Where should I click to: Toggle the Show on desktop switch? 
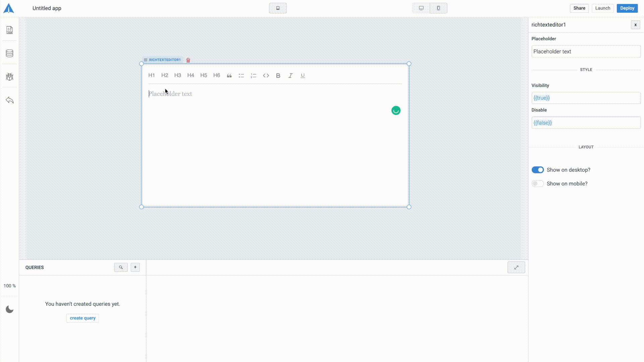(x=537, y=170)
